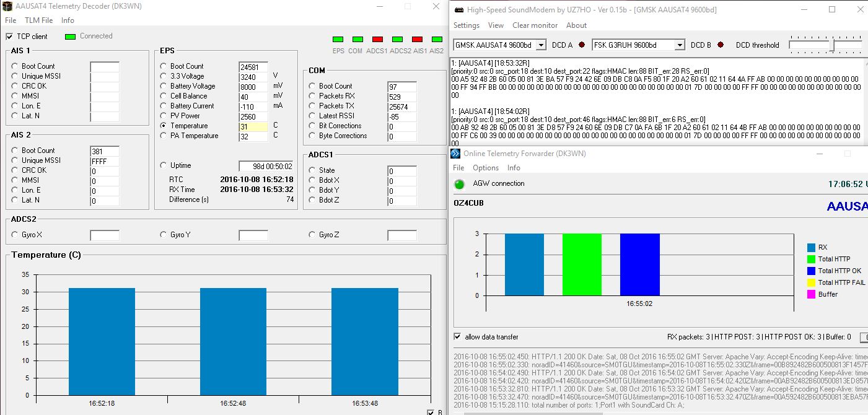Select EPS PV Power radio button

164,116
